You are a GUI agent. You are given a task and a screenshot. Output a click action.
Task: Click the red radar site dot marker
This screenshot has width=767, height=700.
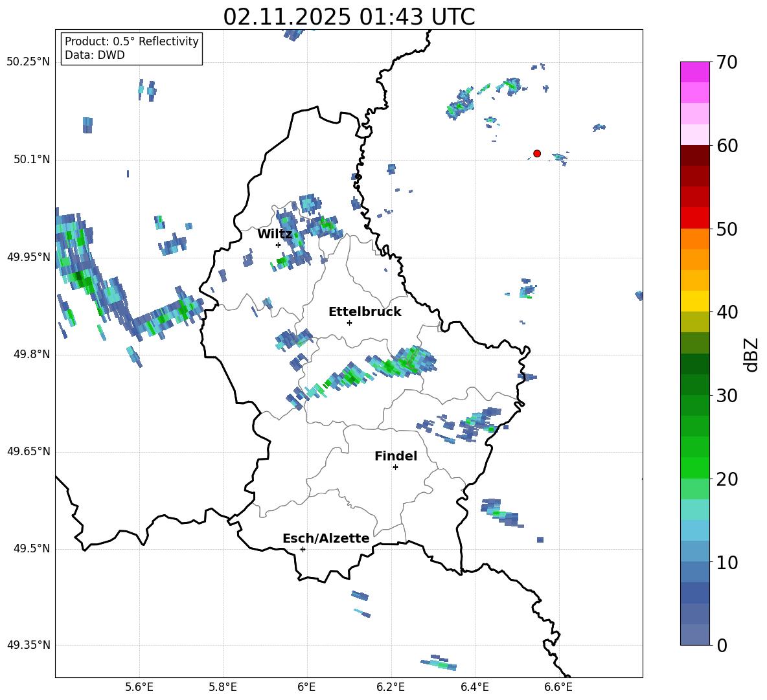pyautogui.click(x=537, y=153)
